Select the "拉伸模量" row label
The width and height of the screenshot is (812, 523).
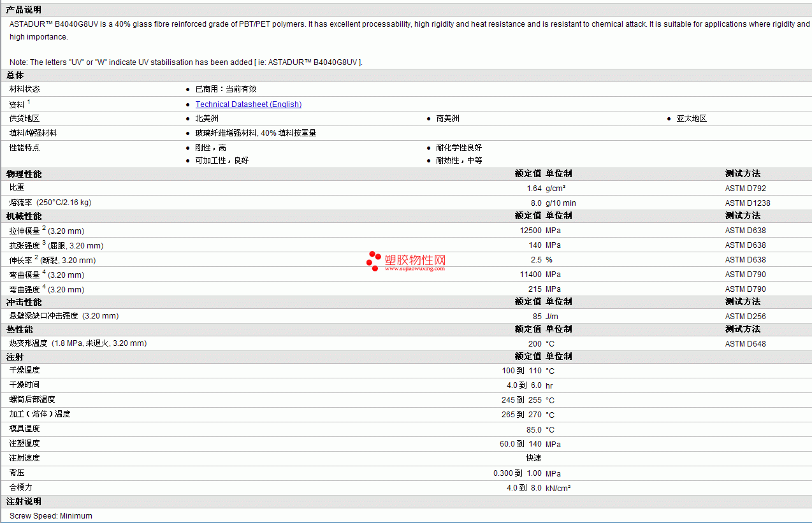tap(24, 231)
